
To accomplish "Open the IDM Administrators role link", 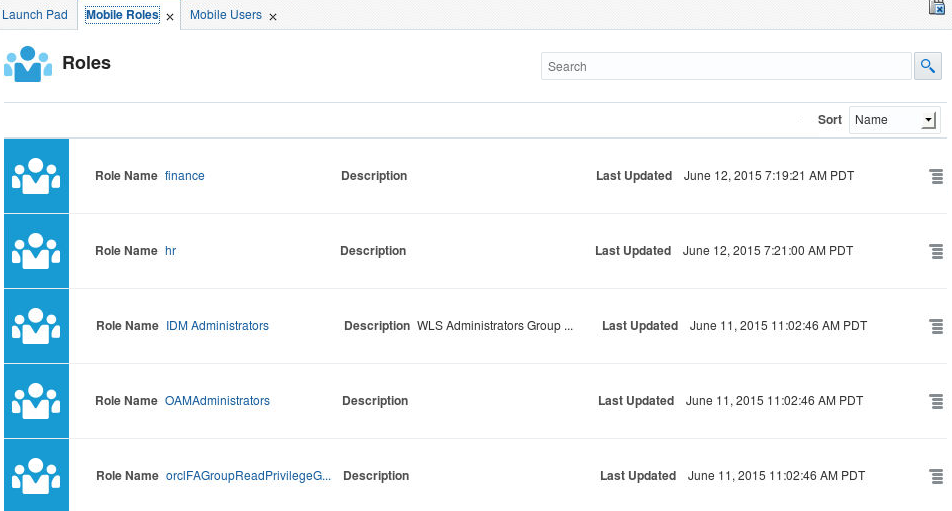I will tap(217, 326).
